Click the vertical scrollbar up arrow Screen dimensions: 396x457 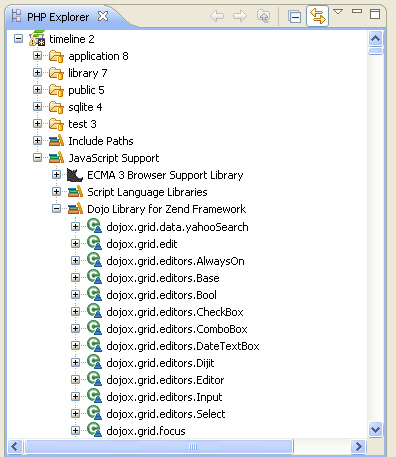[x=376, y=39]
